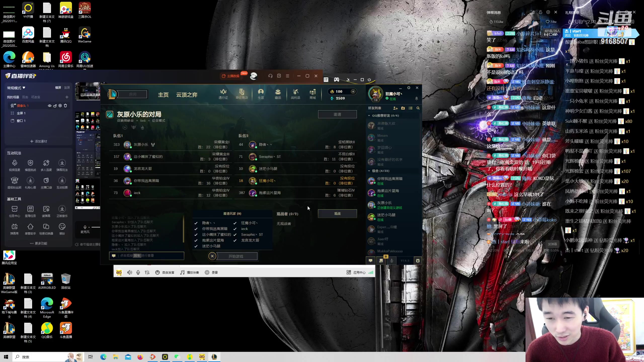Toggle invite checkmark for 迷茫小马腿
Image resolution: width=644 pixels, height=362 pixels.
pyautogui.click(x=196, y=246)
